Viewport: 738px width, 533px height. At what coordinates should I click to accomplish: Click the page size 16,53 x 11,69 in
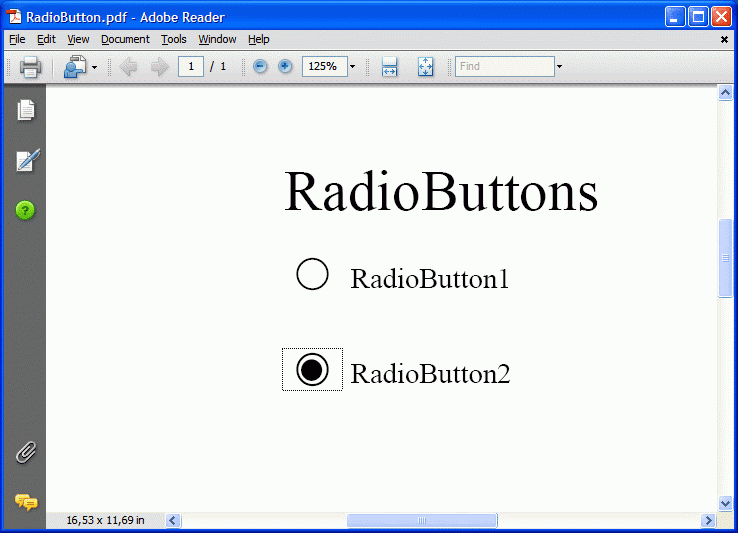click(105, 520)
